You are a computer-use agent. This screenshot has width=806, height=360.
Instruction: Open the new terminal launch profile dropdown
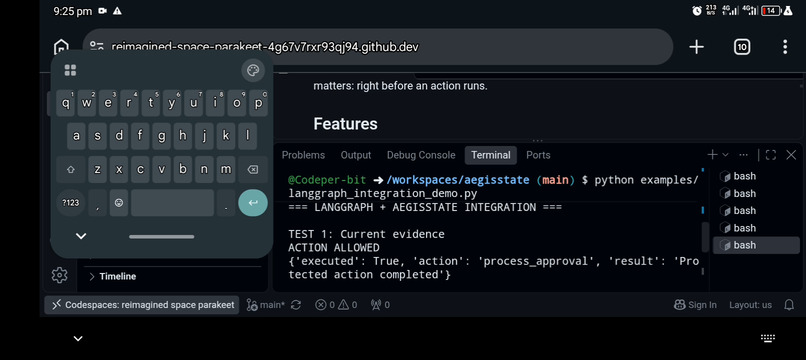tap(725, 155)
